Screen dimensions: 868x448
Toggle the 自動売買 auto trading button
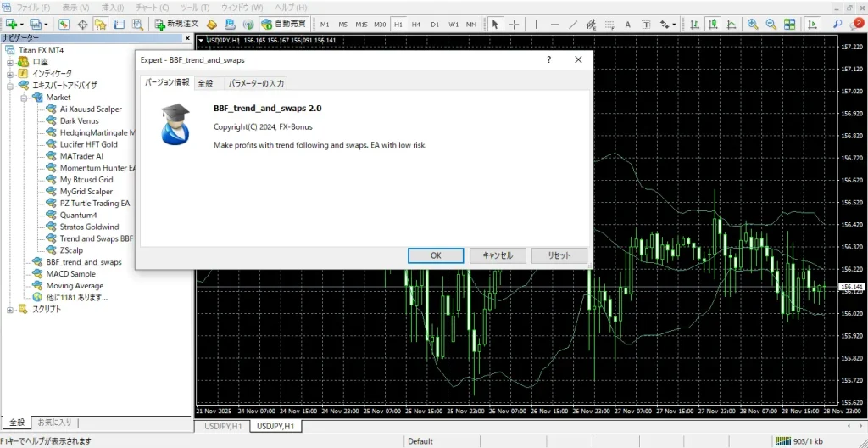click(x=283, y=24)
